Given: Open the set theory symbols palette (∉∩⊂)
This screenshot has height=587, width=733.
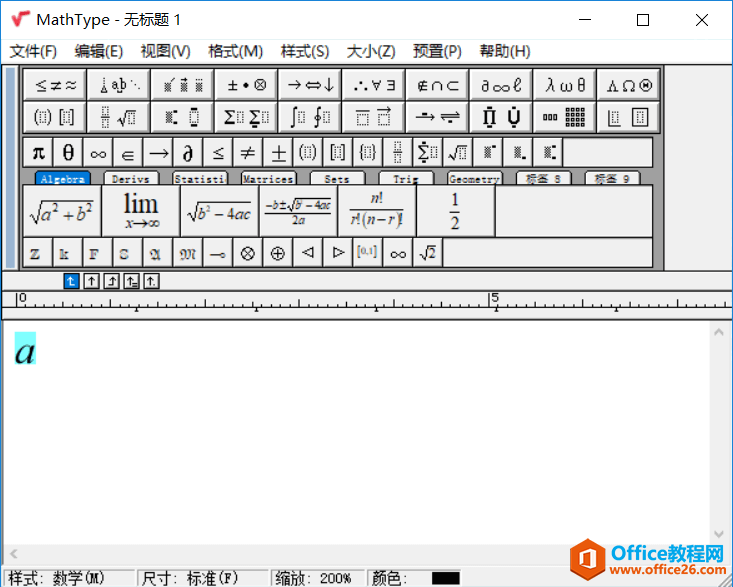Looking at the screenshot, I should tap(438, 85).
